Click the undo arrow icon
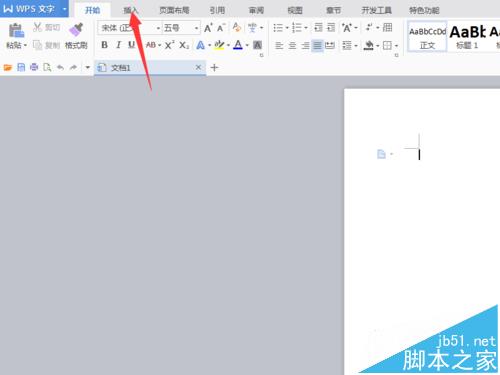 click(60, 68)
